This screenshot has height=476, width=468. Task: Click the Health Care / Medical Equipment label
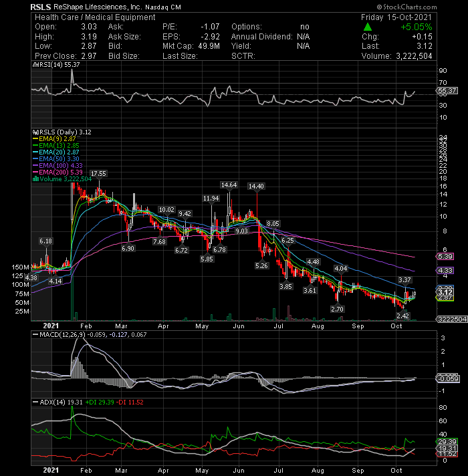[x=95, y=17]
